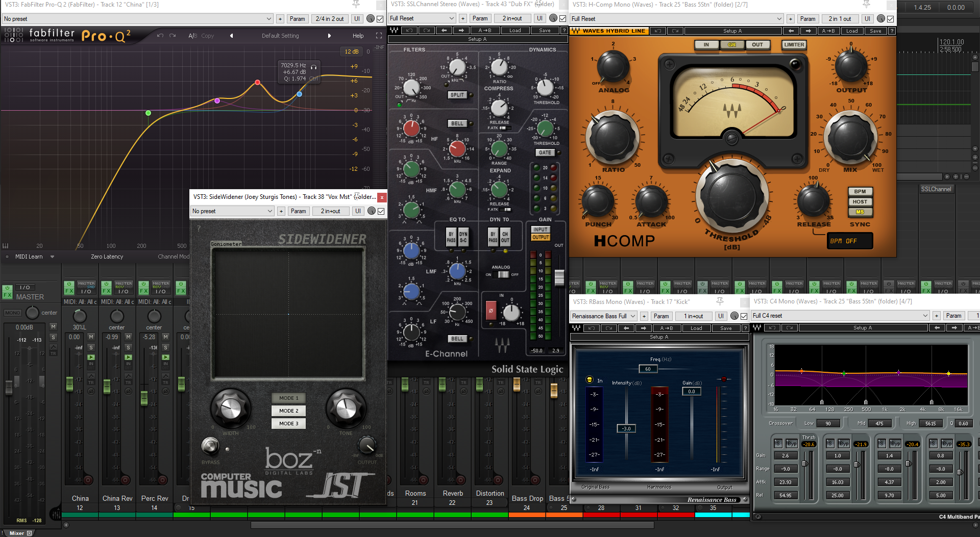Open the H-Comp Save menu

(x=875, y=31)
